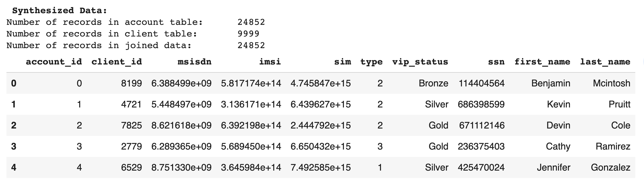The width and height of the screenshot is (644, 180).
Task: Click the Bronze vip_status cell
Action: (x=433, y=83)
